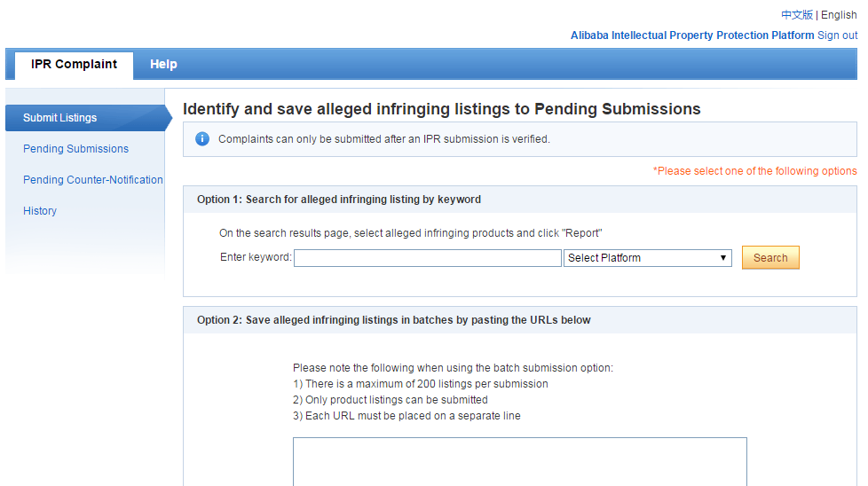
Task: Click the Option 2 batch URLs header
Action: pyautogui.click(x=393, y=320)
